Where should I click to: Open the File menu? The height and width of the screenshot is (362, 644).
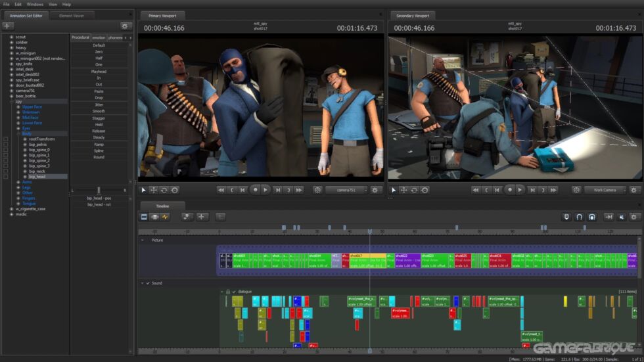point(6,4)
